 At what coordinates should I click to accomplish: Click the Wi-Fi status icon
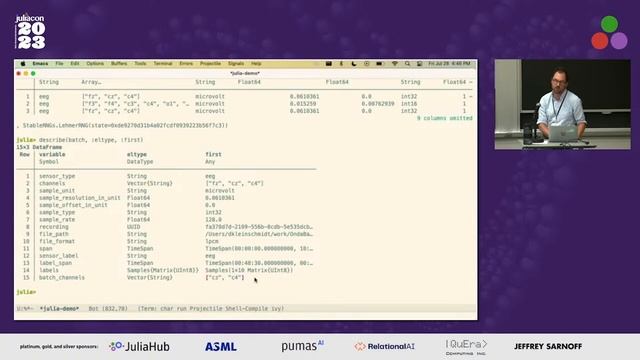395,64
